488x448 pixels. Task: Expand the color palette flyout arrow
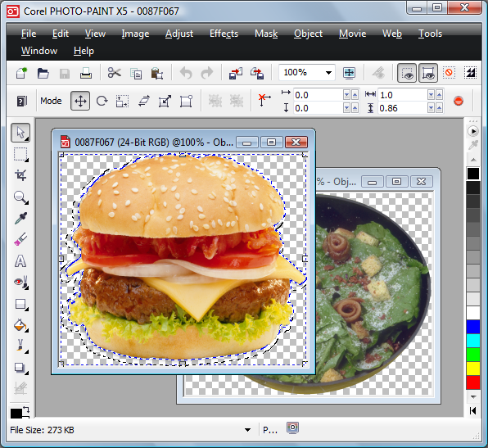(x=472, y=411)
